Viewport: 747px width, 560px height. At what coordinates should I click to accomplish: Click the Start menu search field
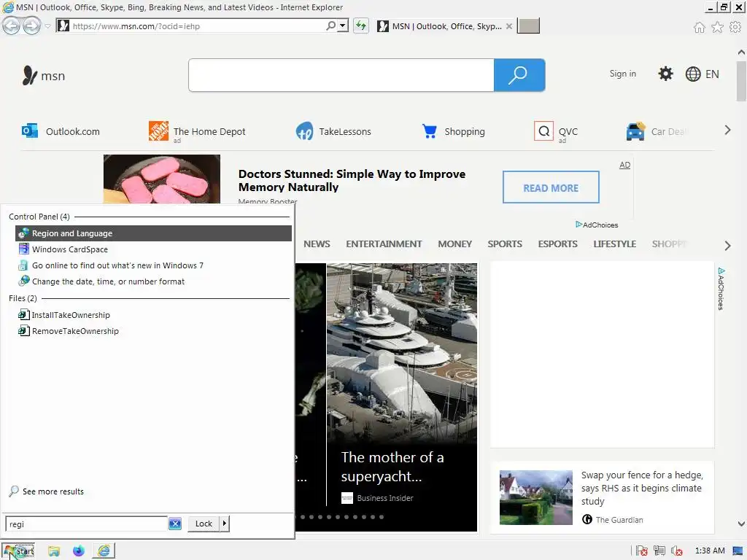click(x=86, y=524)
